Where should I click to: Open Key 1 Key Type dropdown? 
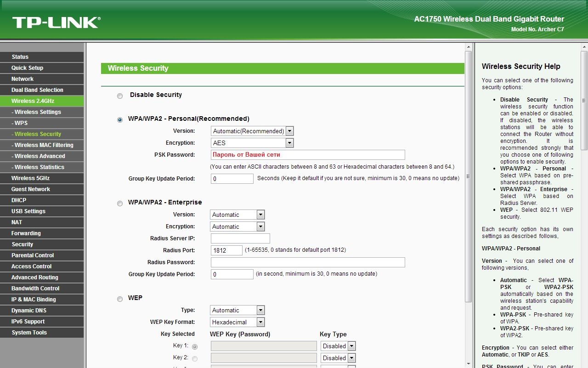338,346
